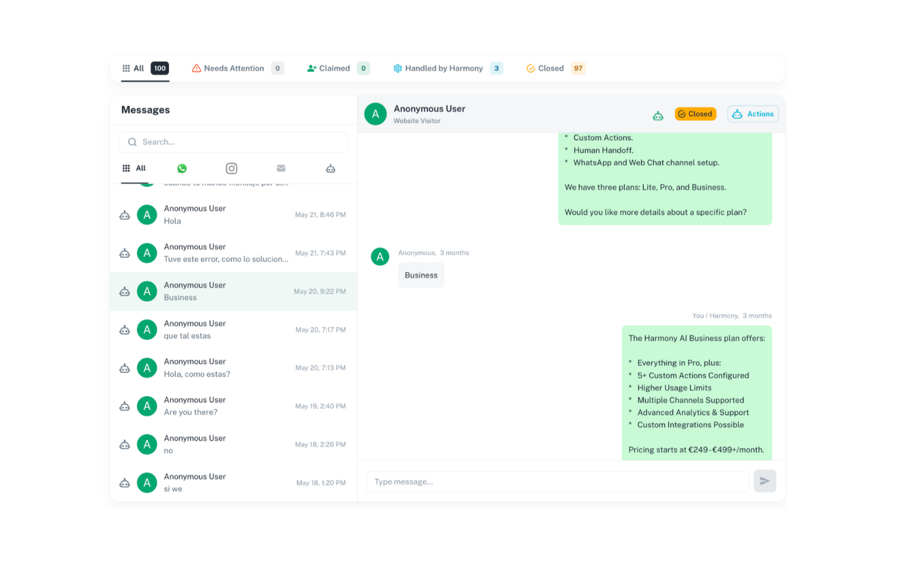Click the Type message input box
Screen dimensions: 924x582
point(558,482)
